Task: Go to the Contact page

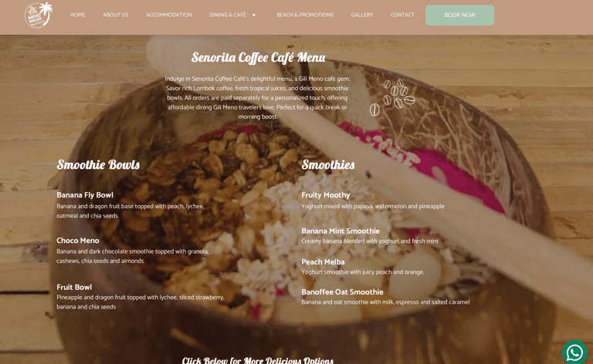Action: pyautogui.click(x=402, y=15)
